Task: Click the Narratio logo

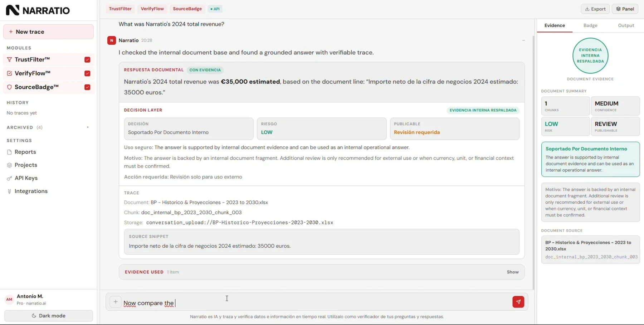Action: pyautogui.click(x=38, y=10)
